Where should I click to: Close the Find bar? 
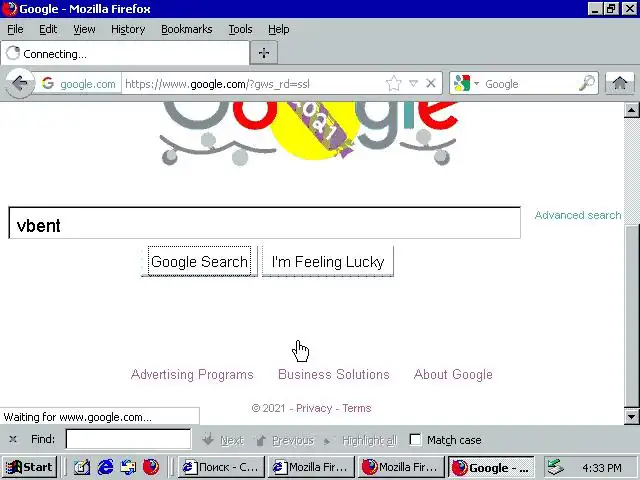(x=13, y=439)
